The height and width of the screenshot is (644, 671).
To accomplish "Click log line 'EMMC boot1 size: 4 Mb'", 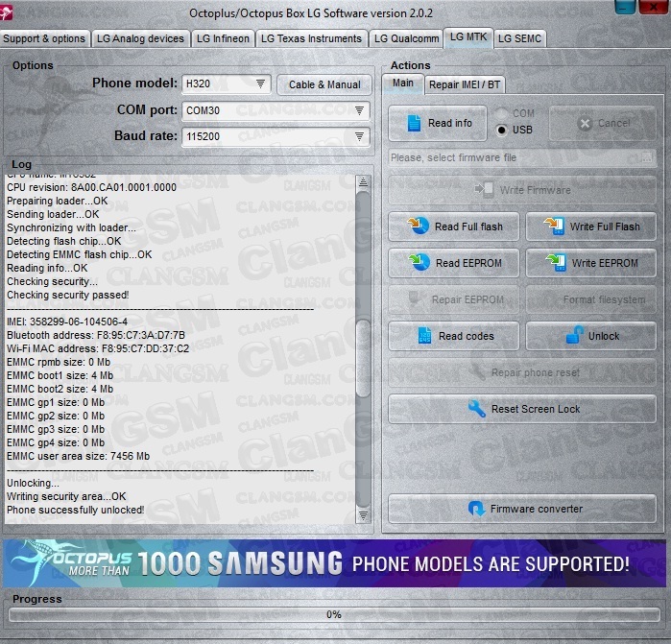I will (x=60, y=375).
